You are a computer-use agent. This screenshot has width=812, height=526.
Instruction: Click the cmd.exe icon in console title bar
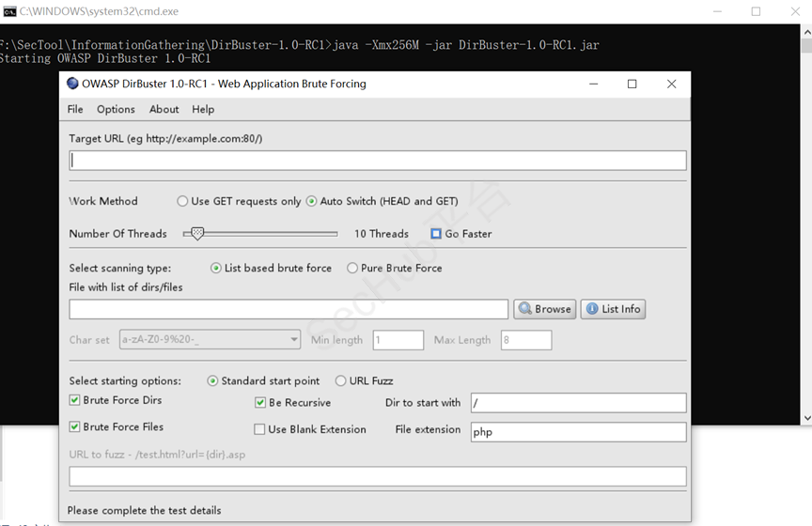[9, 11]
